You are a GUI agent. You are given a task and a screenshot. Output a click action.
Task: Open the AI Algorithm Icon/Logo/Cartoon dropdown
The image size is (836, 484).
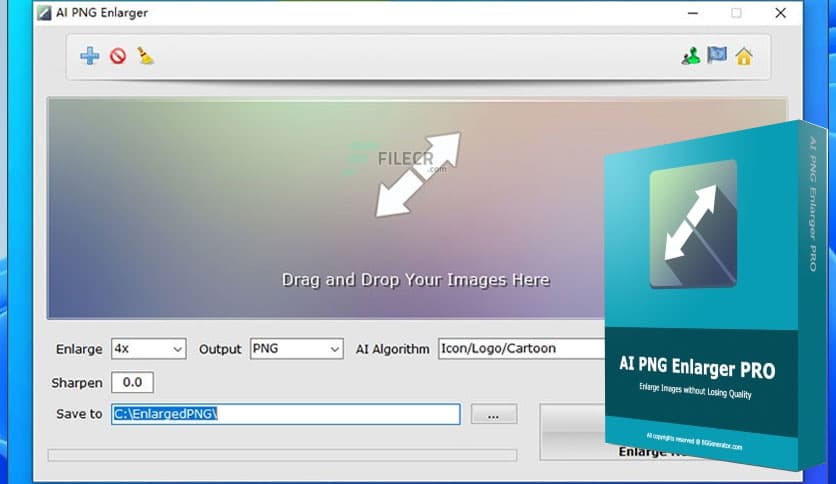(x=522, y=349)
